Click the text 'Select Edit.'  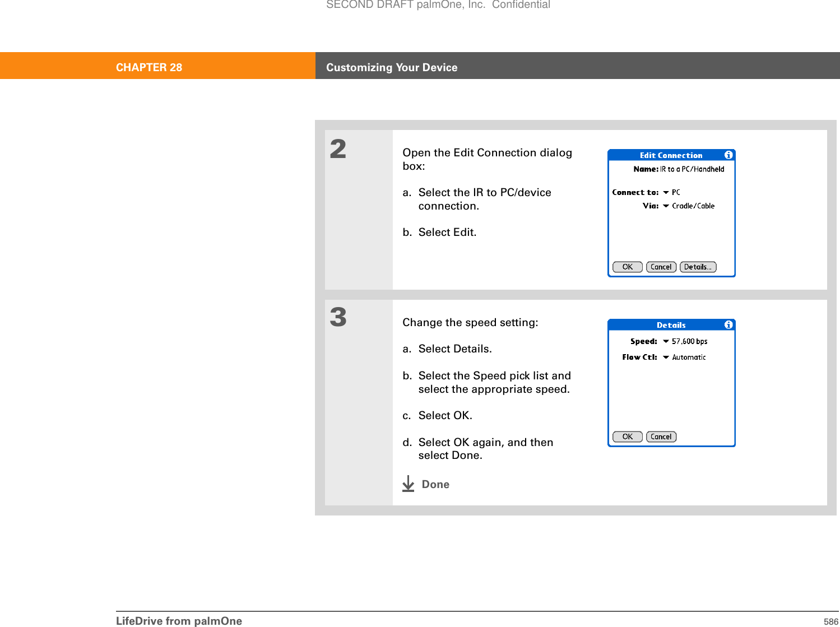[x=447, y=233]
